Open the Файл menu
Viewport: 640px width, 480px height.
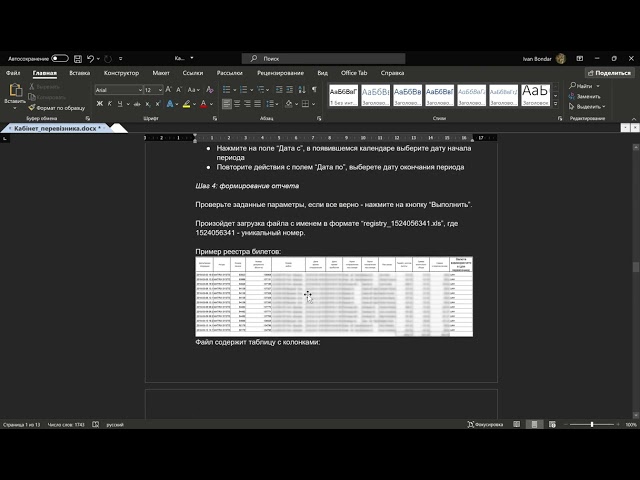tap(13, 73)
